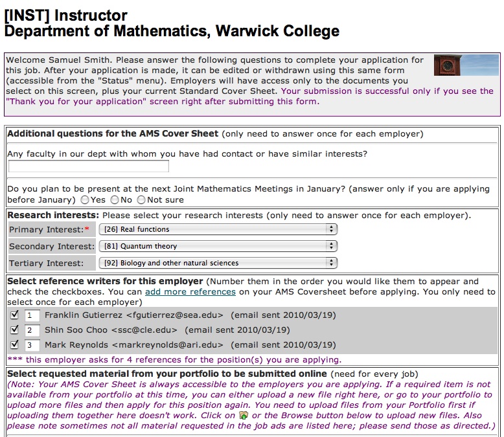
Task: Click the Shin Soo Choo email text
Action: point(144,330)
